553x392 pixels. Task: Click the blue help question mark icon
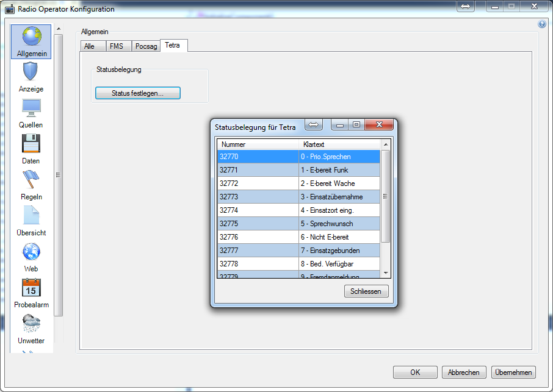point(542,24)
